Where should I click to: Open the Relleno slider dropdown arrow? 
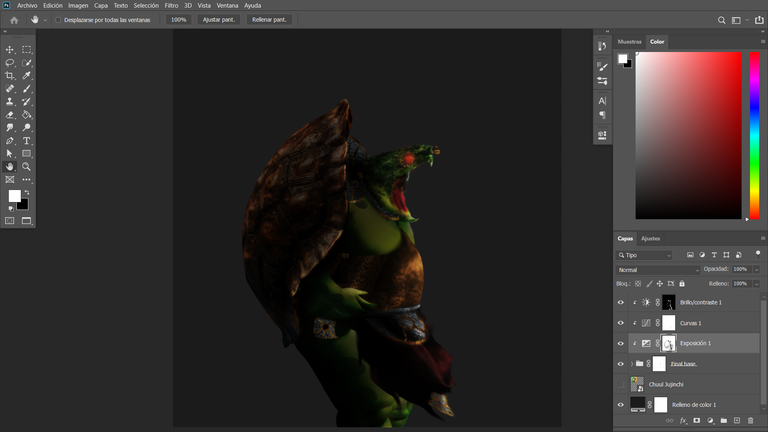point(756,284)
